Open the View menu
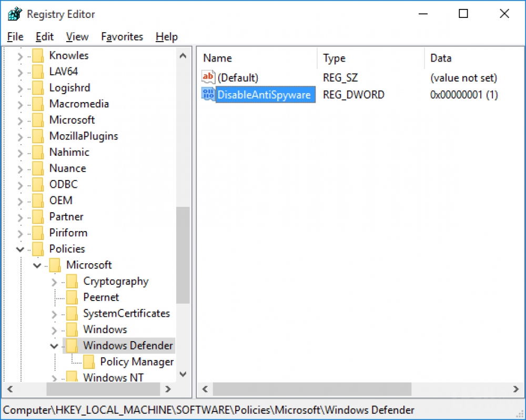Image resolution: width=526 pixels, height=420 pixels. click(x=77, y=36)
